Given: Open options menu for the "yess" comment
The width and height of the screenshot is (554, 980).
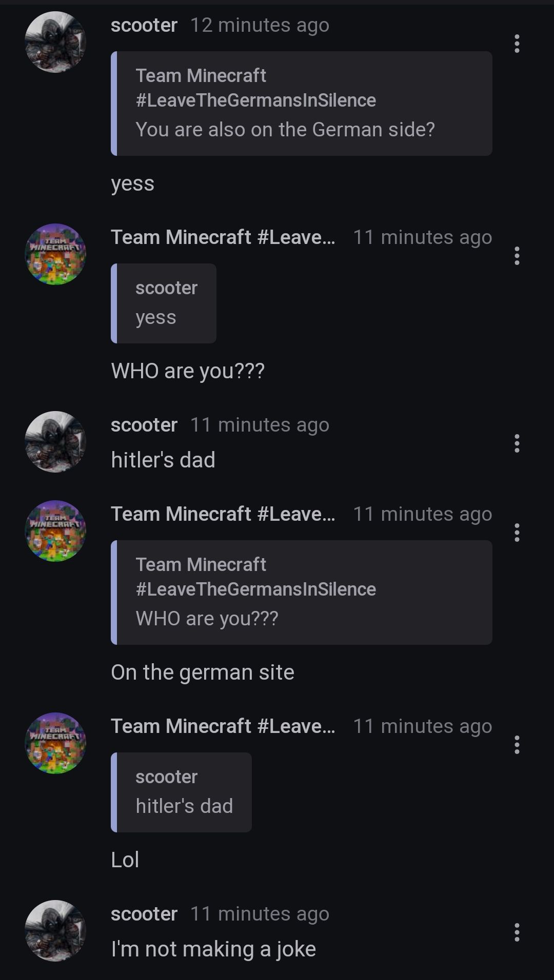Looking at the screenshot, I should (x=517, y=44).
